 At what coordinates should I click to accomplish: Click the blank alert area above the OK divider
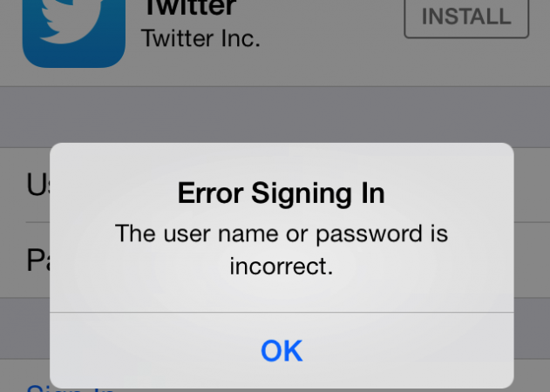point(282,294)
